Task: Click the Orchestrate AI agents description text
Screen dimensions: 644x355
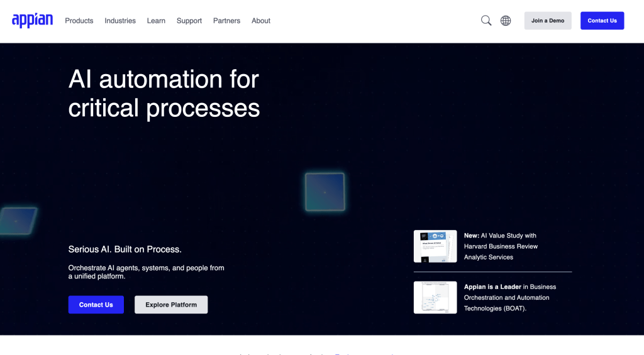Action: click(x=146, y=271)
